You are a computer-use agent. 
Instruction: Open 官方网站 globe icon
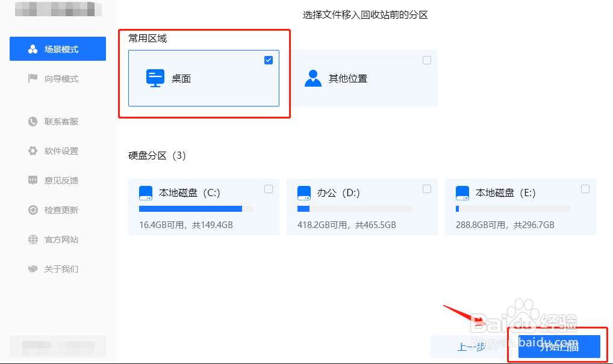tap(32, 239)
